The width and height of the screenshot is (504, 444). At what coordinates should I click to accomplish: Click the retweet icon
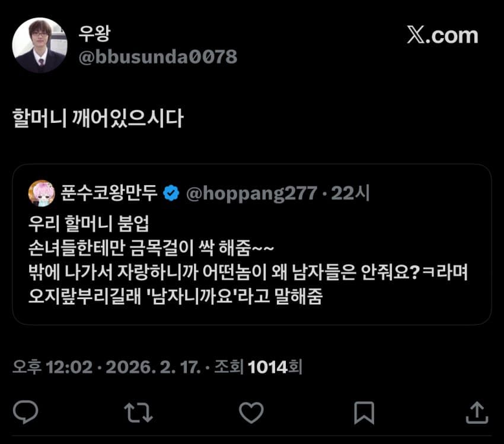pyautogui.click(x=139, y=413)
